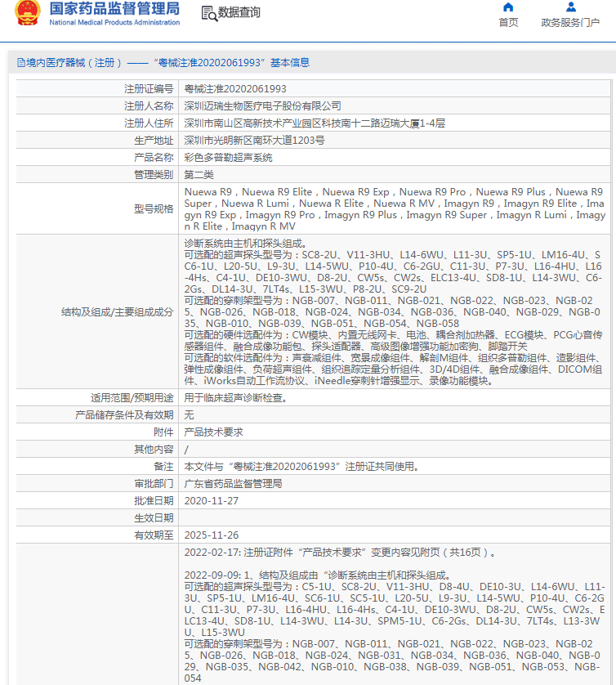Click 型号规格 label cell

click(x=97, y=208)
